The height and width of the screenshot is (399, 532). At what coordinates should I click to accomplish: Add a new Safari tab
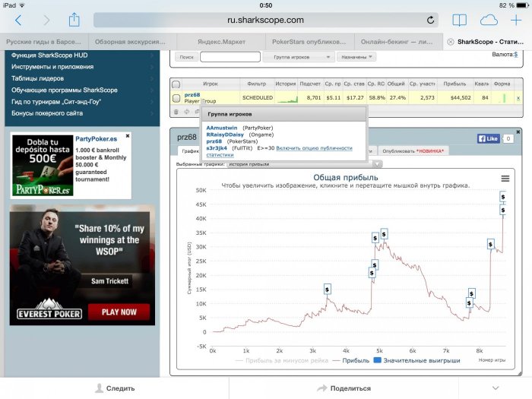tap(516, 21)
